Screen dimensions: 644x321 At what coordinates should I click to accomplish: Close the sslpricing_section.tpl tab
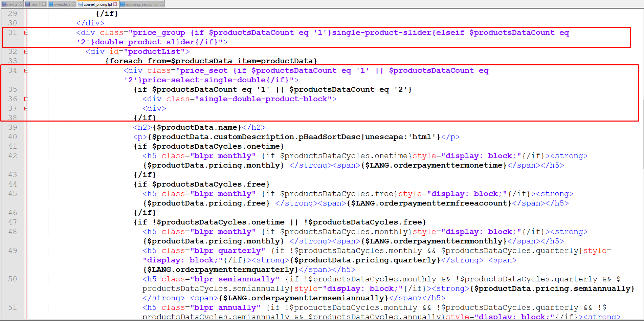point(162,4)
